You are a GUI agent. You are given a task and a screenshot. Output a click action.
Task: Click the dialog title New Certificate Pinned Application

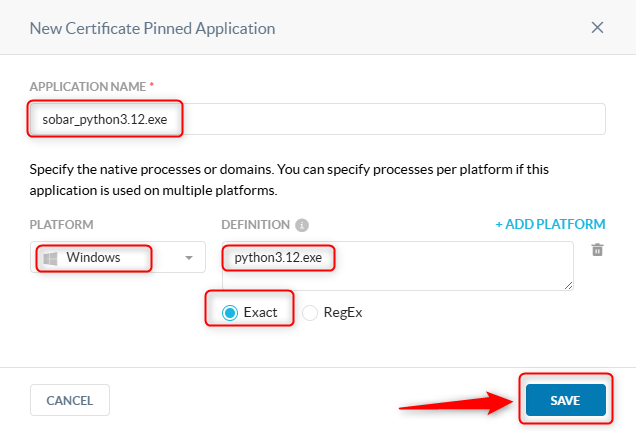point(153,28)
